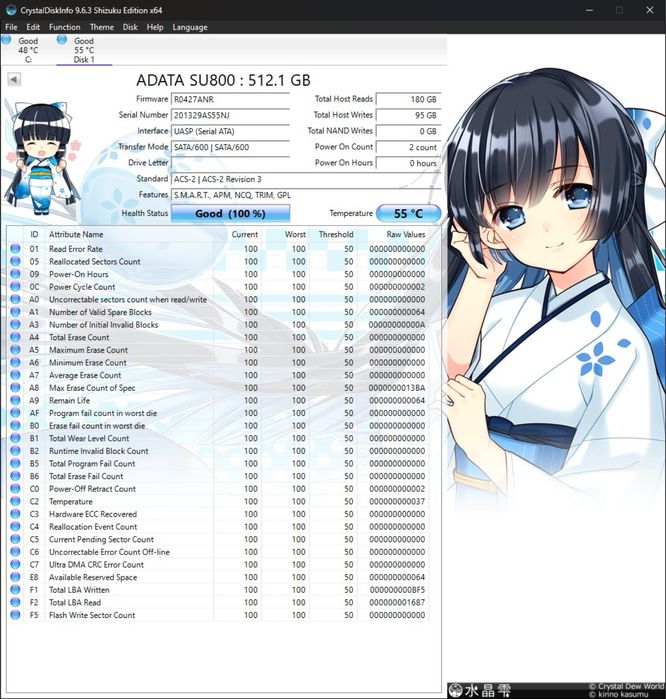
Task: Click the status orb for Total LBA Read
Action: point(15,602)
